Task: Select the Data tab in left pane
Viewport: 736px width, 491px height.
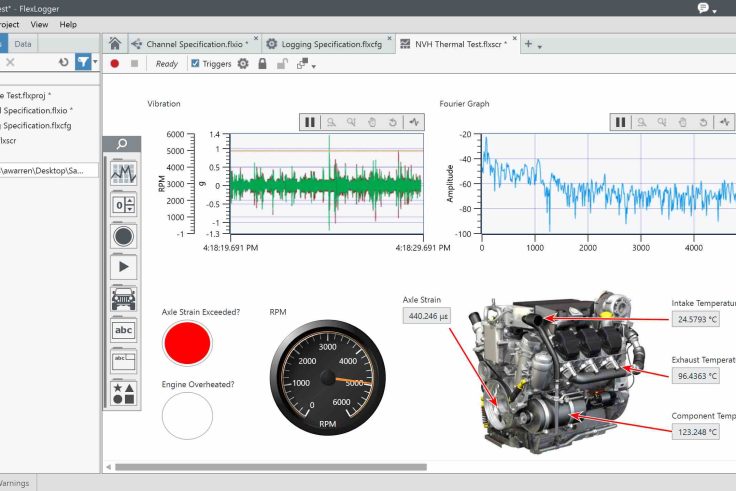Action: point(23,44)
